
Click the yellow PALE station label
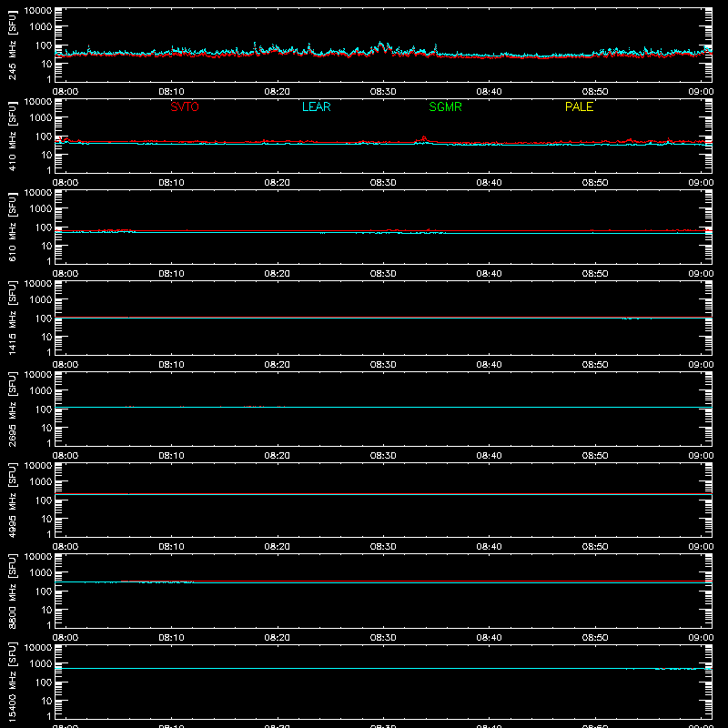tap(579, 106)
